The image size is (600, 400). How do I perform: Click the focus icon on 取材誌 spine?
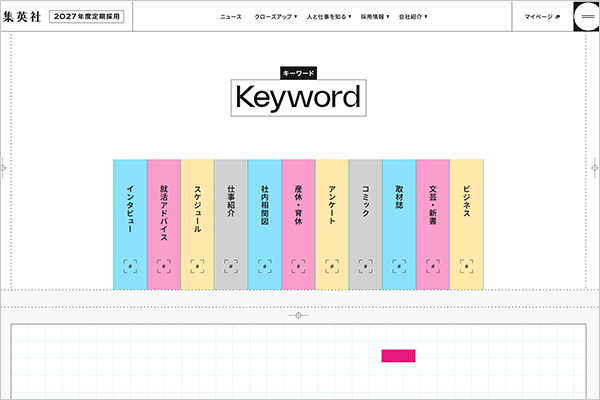(399, 266)
